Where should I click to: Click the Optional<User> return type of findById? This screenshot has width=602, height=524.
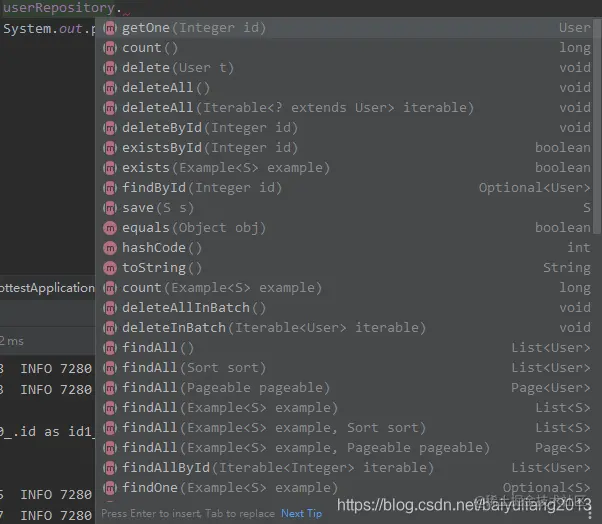(534, 188)
